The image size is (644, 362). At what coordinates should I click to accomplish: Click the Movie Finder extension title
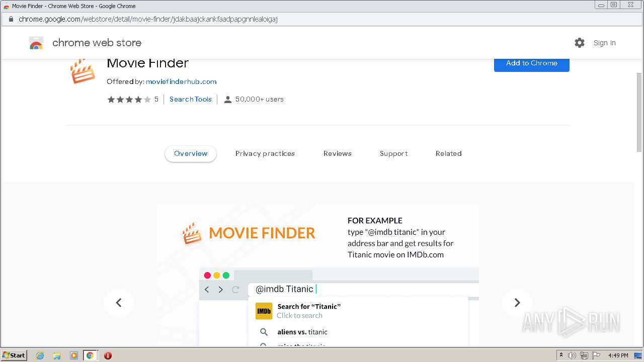tap(147, 63)
